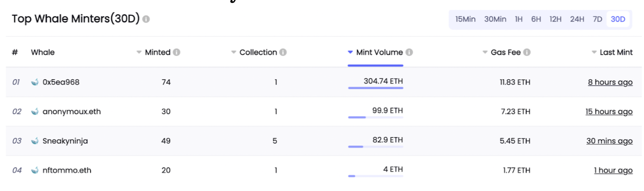This screenshot has width=644, height=191.
Task: Click the Minted column header label
Action: click(x=158, y=52)
